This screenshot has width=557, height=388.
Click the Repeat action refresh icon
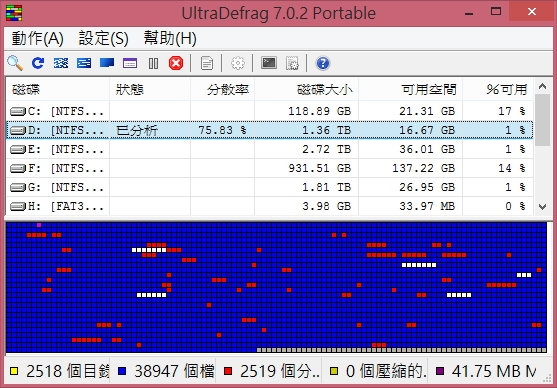(x=38, y=63)
